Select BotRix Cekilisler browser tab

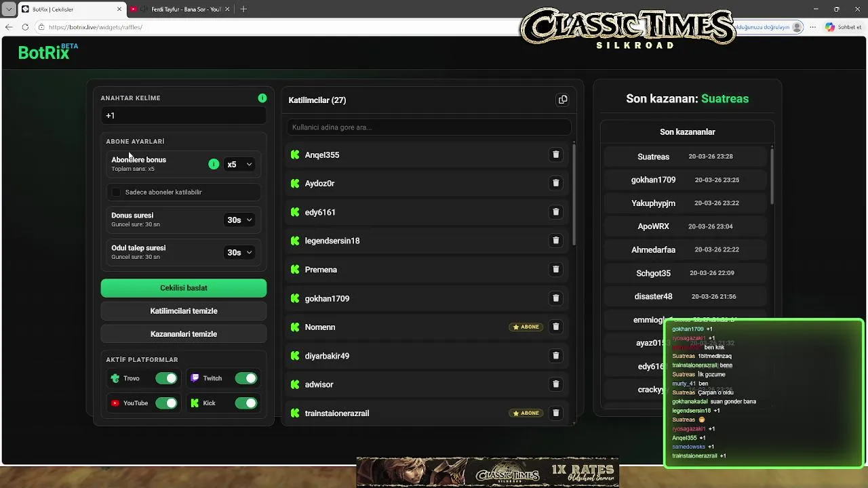pos(71,9)
